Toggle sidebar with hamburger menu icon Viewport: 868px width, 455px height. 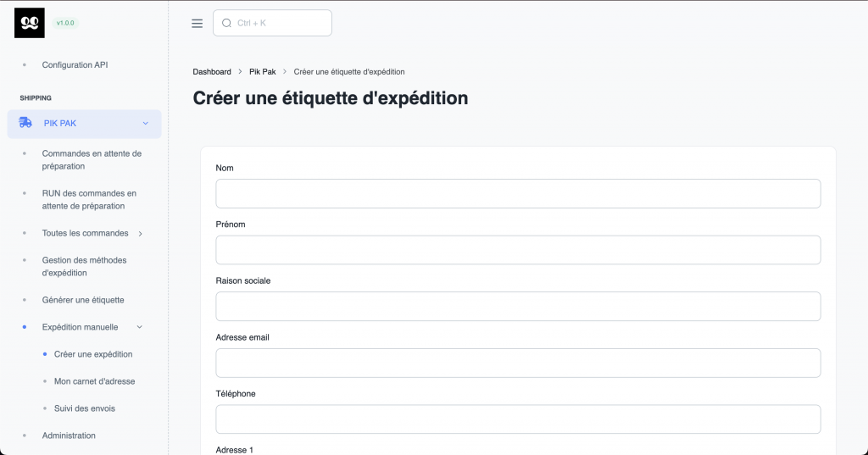pos(198,24)
